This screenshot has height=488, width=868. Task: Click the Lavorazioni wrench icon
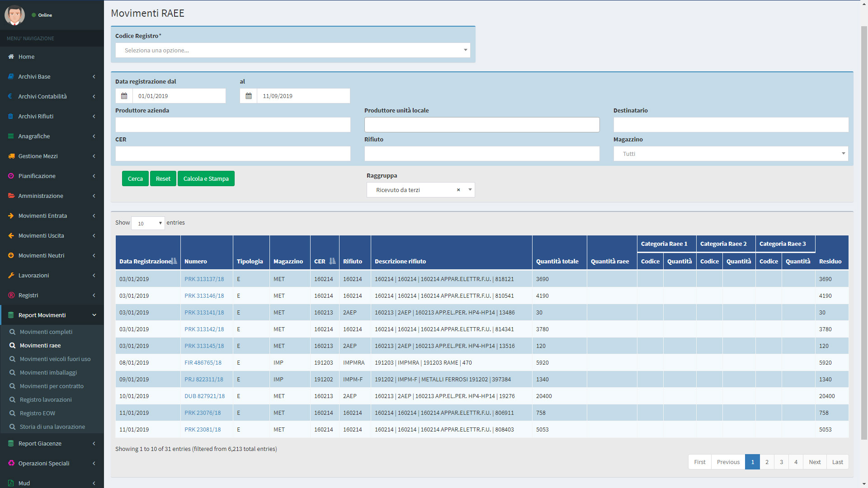[x=11, y=275]
